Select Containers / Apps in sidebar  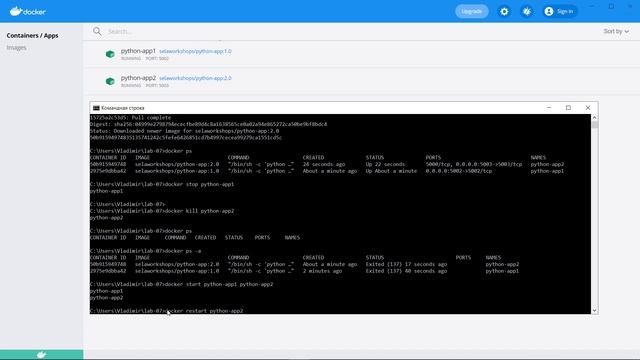[32, 36]
